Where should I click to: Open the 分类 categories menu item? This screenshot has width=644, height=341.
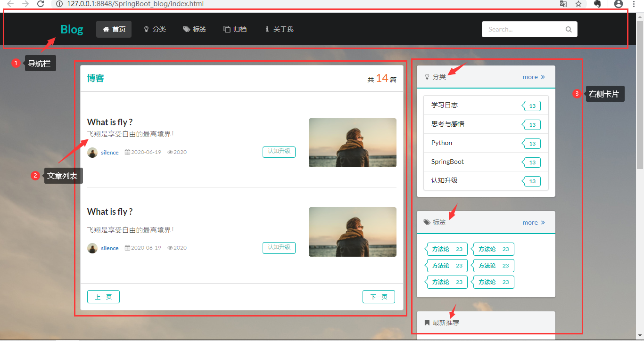coord(155,29)
